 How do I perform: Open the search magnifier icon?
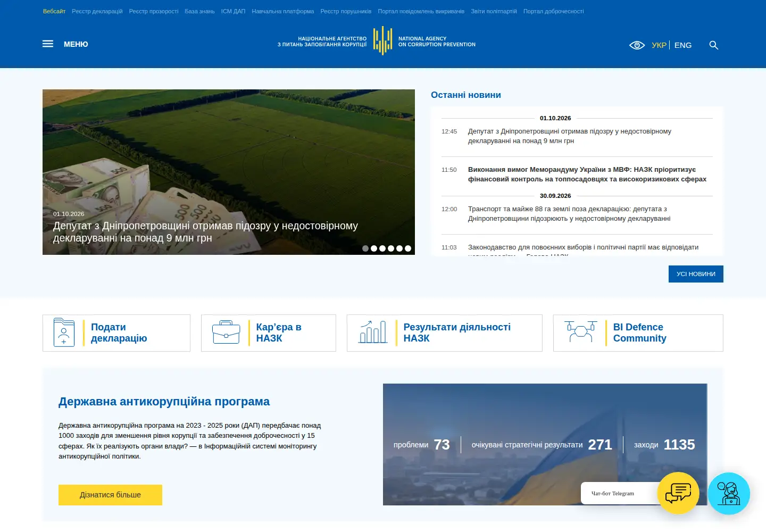point(714,45)
